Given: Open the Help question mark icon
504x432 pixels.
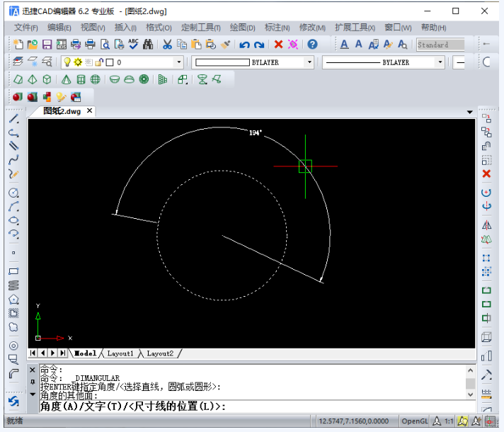Looking at the screenshot, I should click(312, 45).
